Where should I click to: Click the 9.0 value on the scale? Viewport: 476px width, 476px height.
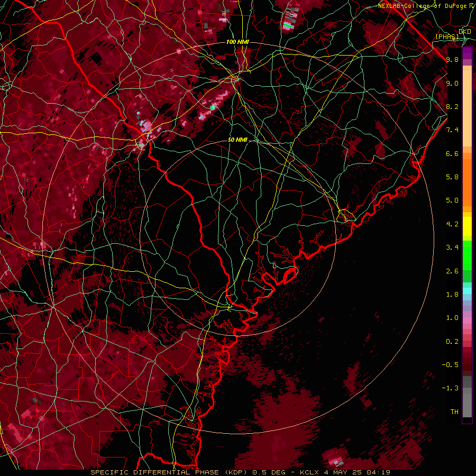[x=452, y=84]
